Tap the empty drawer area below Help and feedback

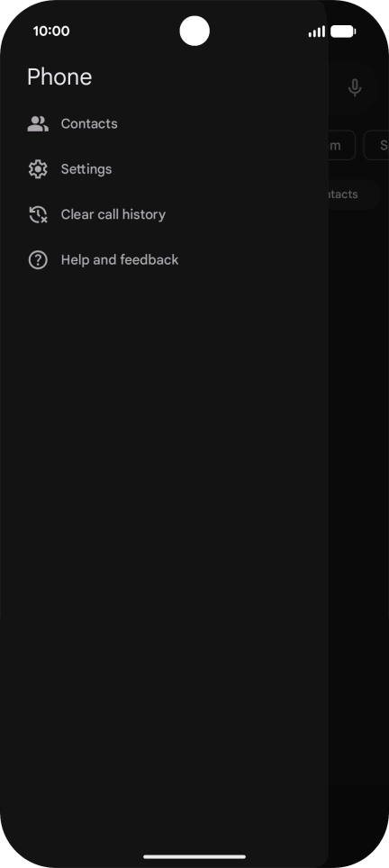click(x=165, y=554)
